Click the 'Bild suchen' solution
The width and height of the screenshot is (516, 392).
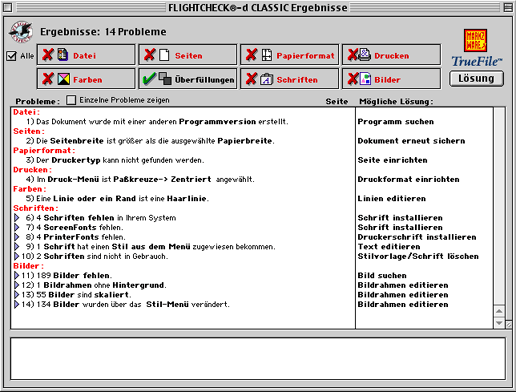click(x=382, y=276)
